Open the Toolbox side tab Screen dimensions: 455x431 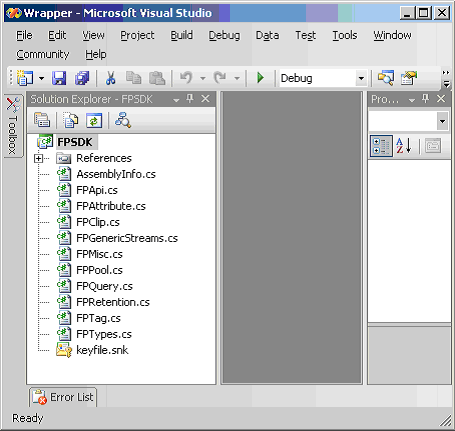point(13,126)
